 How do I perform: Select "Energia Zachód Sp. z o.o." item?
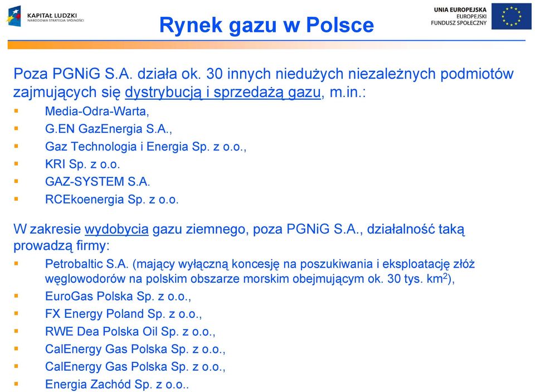116,385
